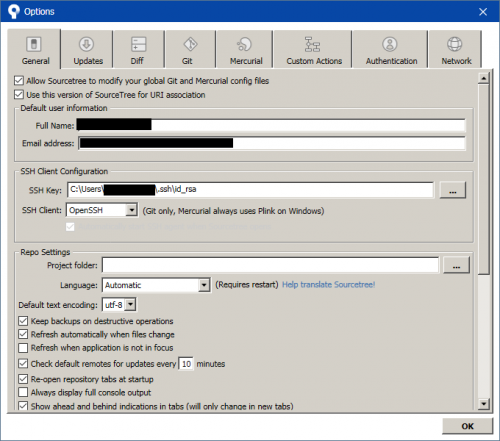Enable Refresh when application is not in focus
Viewport: 500px width, 441px height.
click(23, 348)
